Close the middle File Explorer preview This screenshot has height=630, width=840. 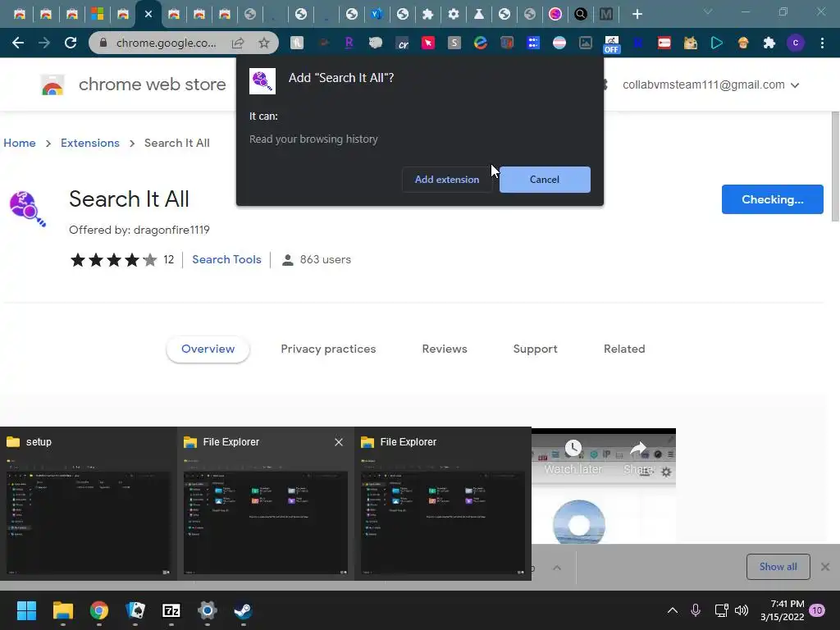(x=339, y=442)
